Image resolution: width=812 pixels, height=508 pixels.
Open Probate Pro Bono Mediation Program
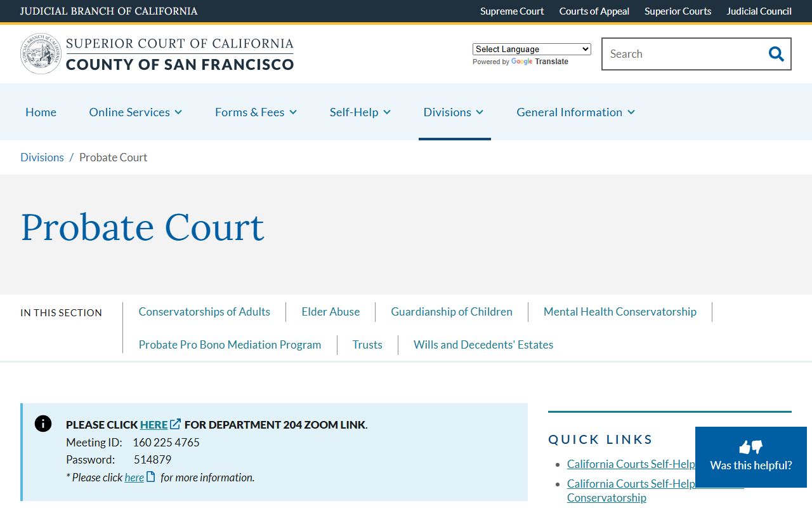230,345
